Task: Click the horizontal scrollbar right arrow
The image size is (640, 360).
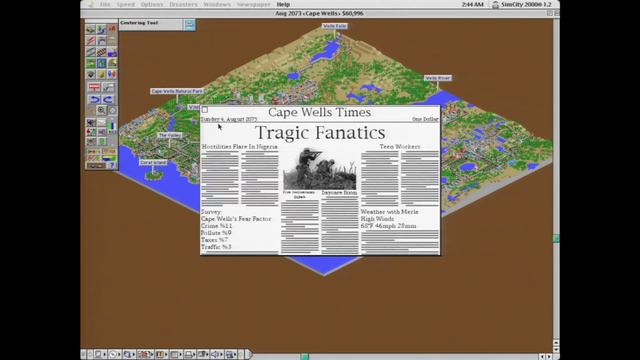Action: tap(549, 357)
